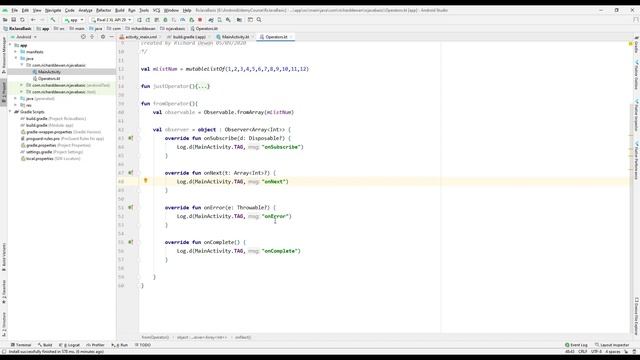
Task: Expand the folded justOperator function body
Action: (x=202, y=87)
